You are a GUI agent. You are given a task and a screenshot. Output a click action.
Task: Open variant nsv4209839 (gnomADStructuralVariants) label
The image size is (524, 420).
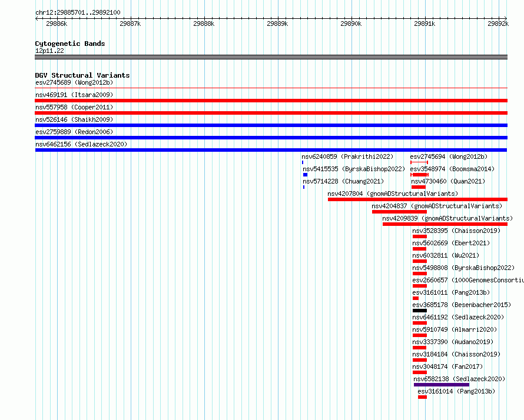pyautogui.click(x=447, y=218)
